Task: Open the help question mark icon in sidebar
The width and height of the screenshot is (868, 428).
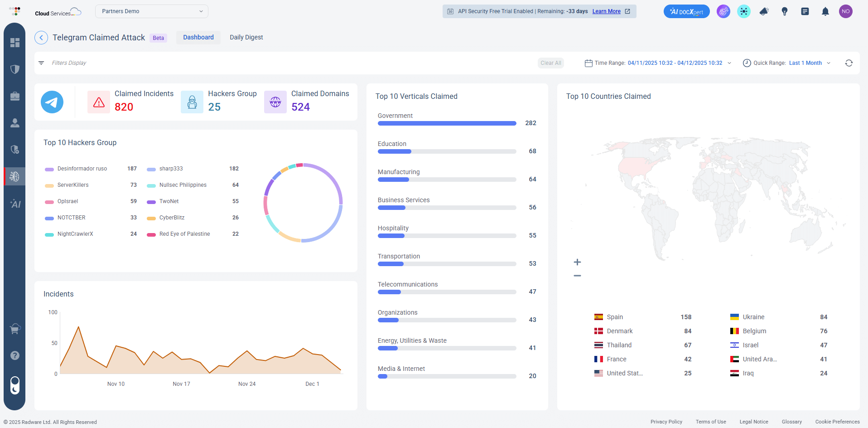Action: tap(15, 355)
